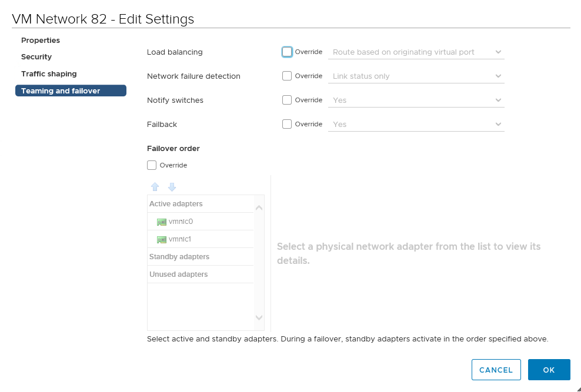Check the Failback Override box
The image size is (581, 392).
coord(287,124)
